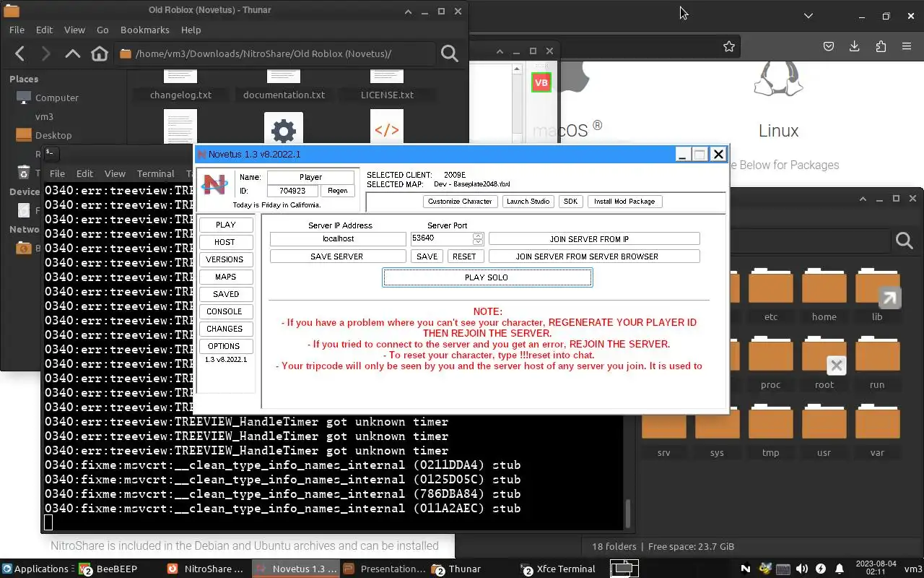Viewport: 924px width, 578px height.
Task: Open Firefox downloads panel
Action: (855, 46)
